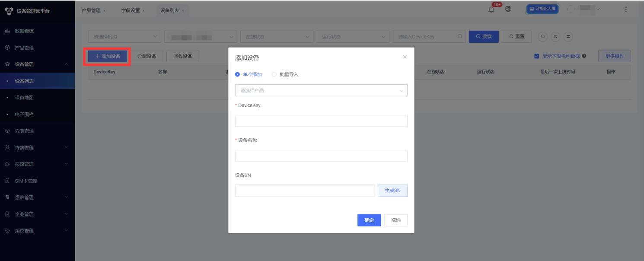Open the 更多操作 button
The image size is (644, 261).
coord(615,56)
